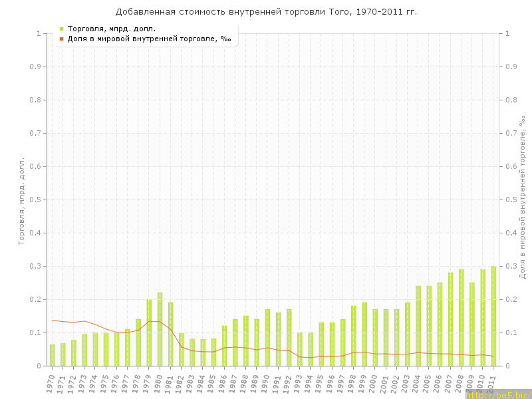Select the green bar for 2008

461,318
